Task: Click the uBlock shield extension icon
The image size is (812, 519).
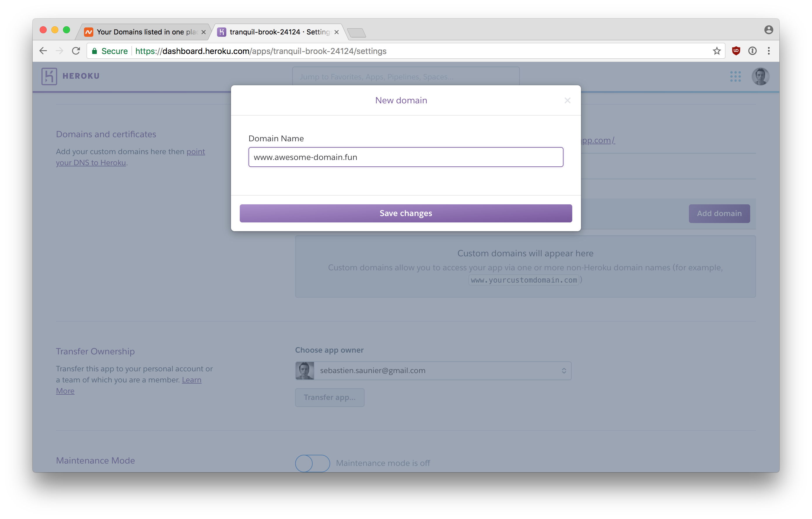Action: (x=736, y=51)
